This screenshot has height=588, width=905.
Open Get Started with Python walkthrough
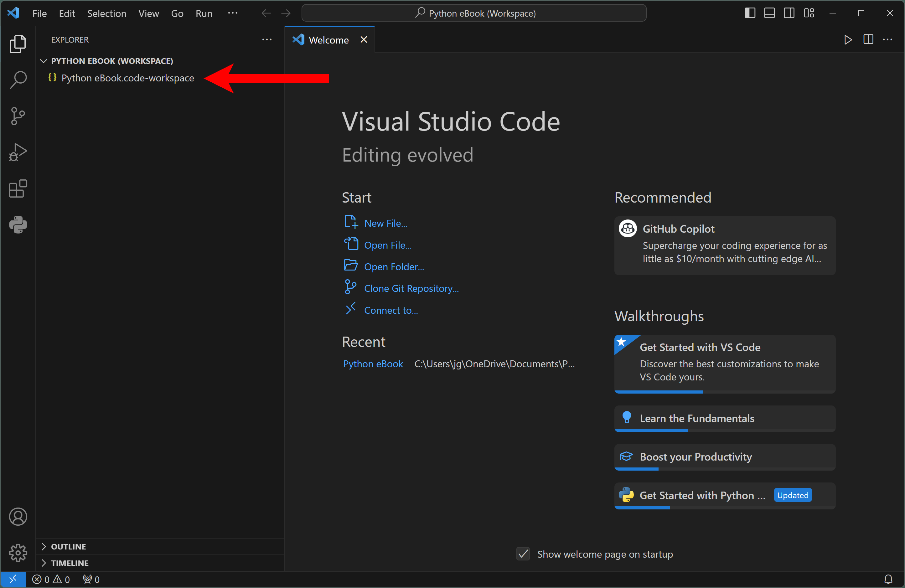725,496
